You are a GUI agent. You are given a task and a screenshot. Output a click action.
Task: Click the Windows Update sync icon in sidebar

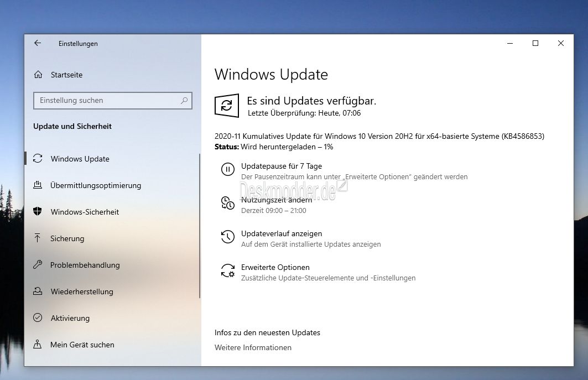tap(38, 159)
